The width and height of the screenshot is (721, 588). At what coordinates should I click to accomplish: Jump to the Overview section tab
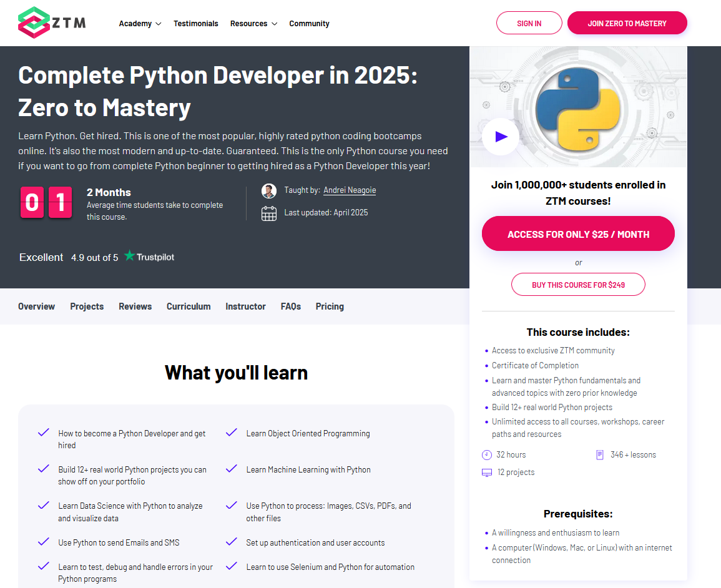(36, 306)
